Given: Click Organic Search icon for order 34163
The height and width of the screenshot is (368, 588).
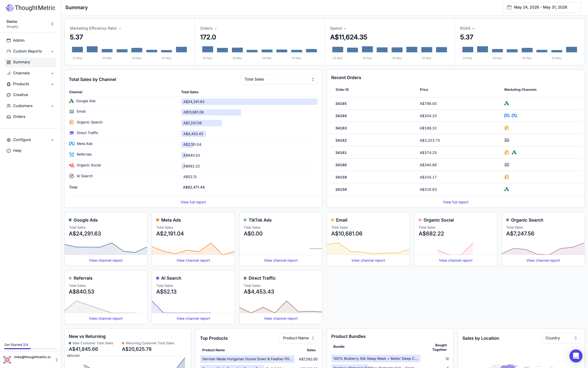Looking at the screenshot, I should tap(507, 128).
